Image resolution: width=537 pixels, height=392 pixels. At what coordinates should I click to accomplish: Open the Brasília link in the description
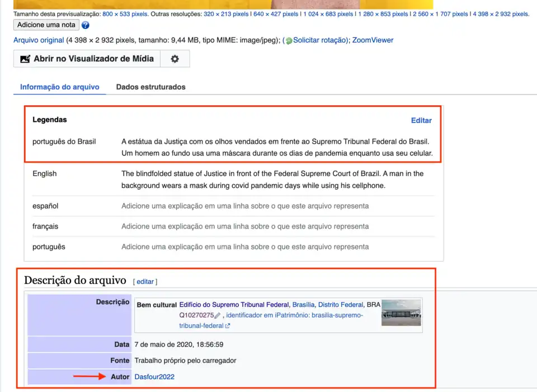coord(303,305)
